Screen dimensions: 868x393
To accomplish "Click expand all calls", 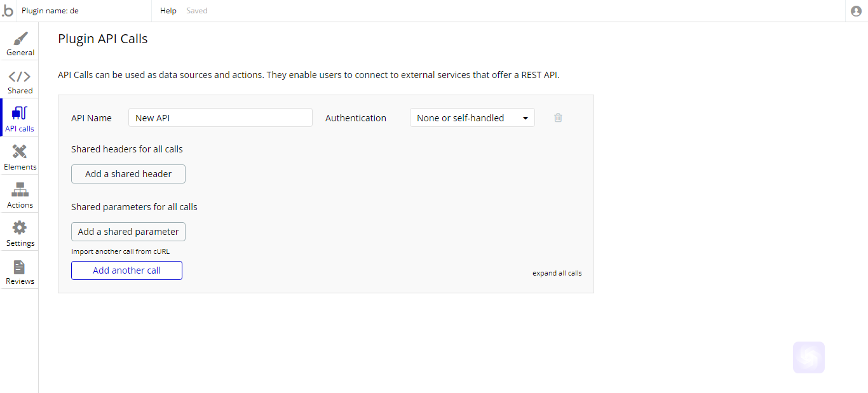I will (x=557, y=273).
